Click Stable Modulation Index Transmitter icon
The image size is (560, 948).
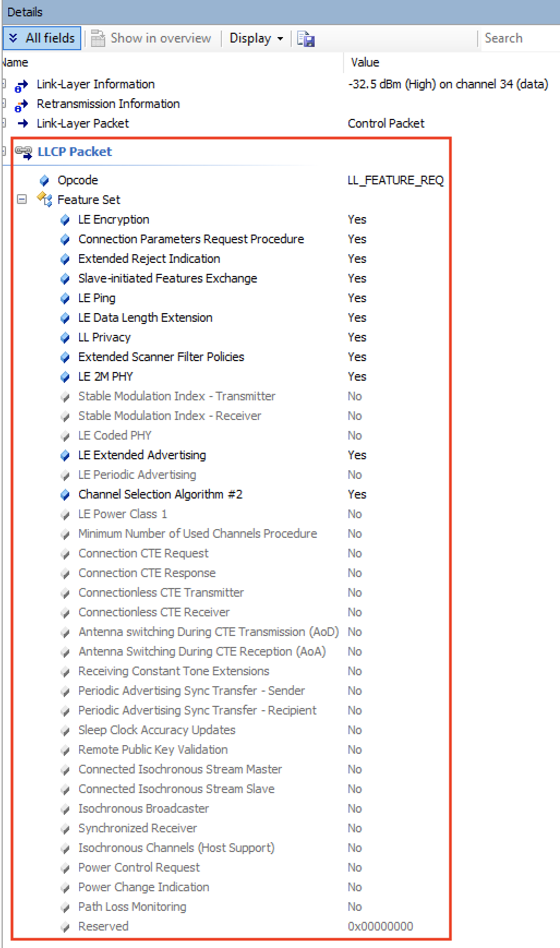pos(65,397)
